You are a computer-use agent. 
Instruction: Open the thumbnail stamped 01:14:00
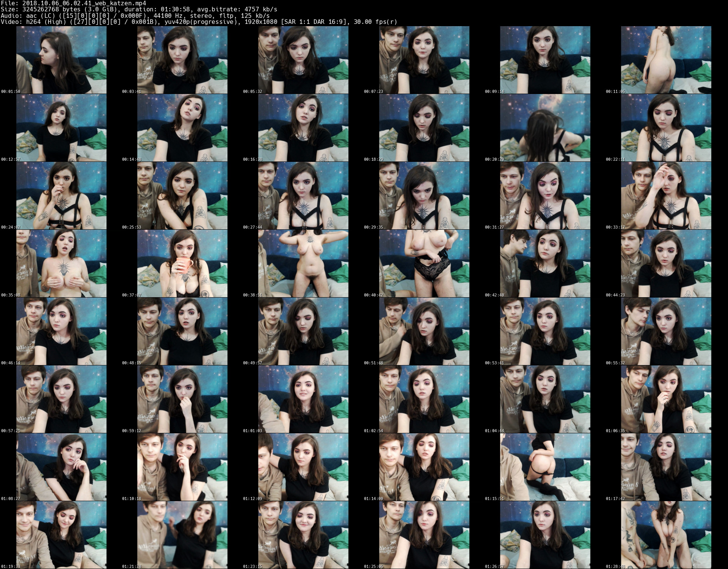click(x=424, y=467)
